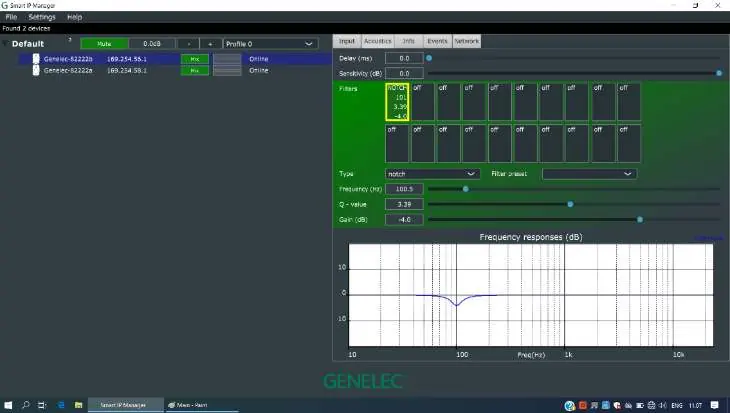Image resolution: width=730 pixels, height=413 pixels.
Task: Click Online status of Genelec-82222b
Action: tap(258, 59)
